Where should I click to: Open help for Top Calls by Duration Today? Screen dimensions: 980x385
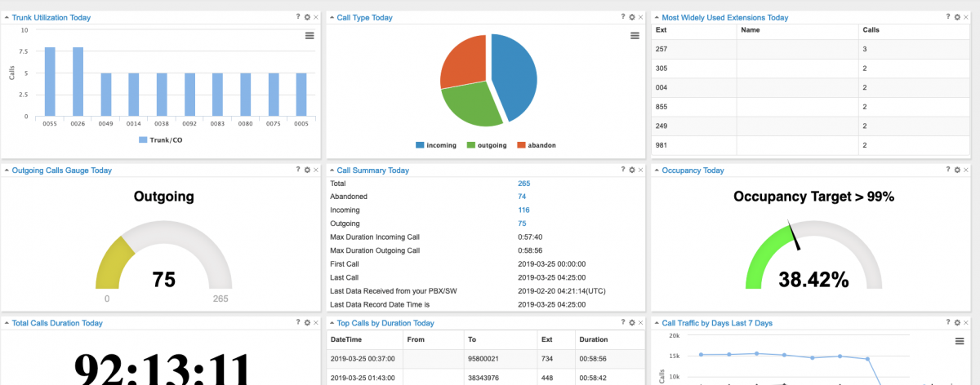tap(623, 322)
